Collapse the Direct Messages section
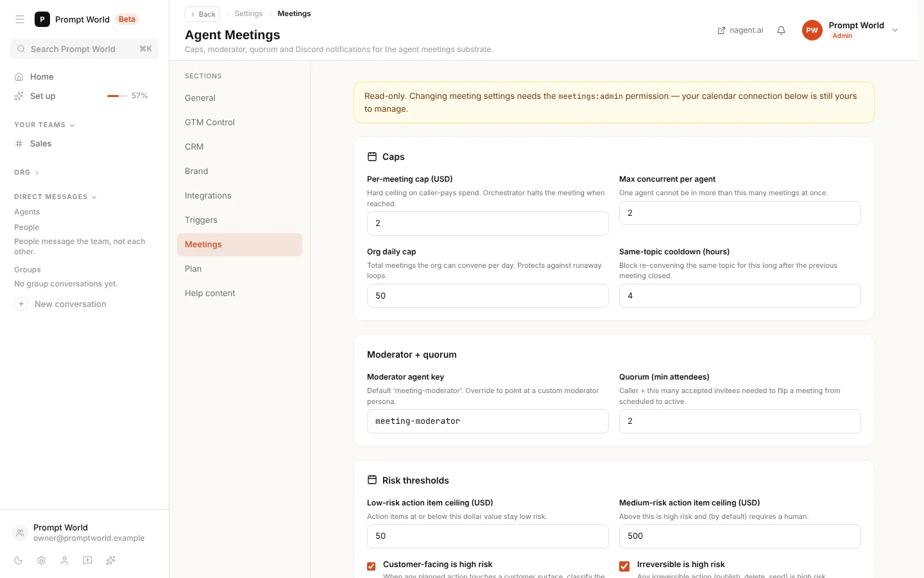 [55, 197]
